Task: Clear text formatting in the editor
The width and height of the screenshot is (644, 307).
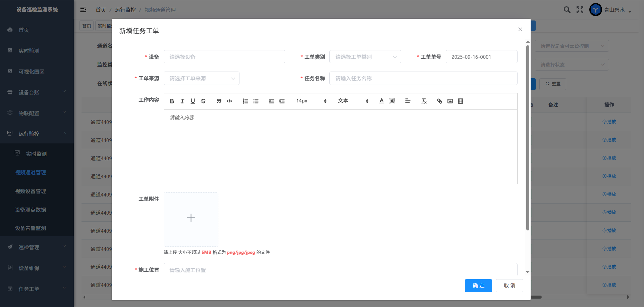Action: [x=424, y=101]
